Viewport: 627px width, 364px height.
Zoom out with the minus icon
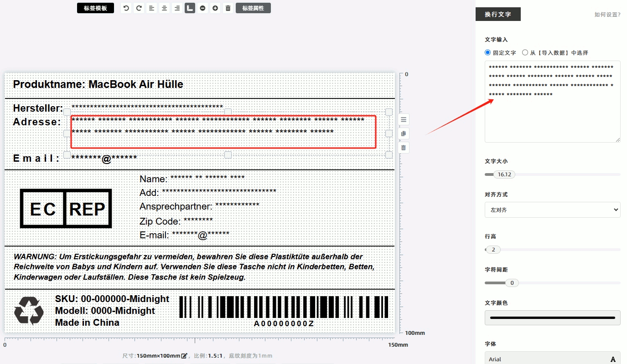pos(202,8)
